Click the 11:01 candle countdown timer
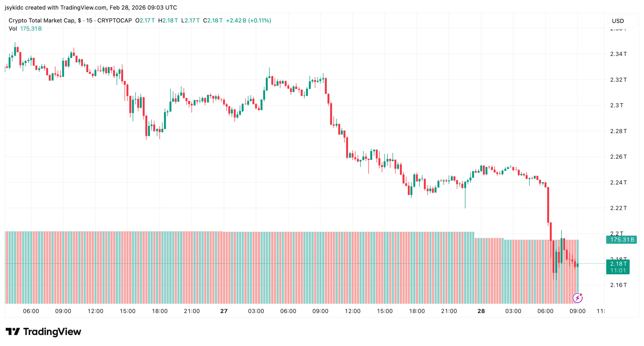 618,271
